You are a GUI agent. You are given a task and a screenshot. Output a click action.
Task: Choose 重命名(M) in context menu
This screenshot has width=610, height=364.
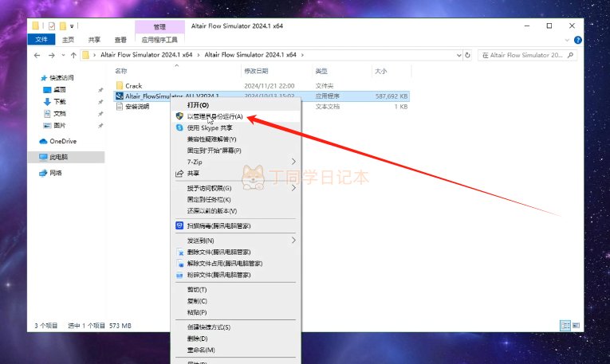click(235, 350)
